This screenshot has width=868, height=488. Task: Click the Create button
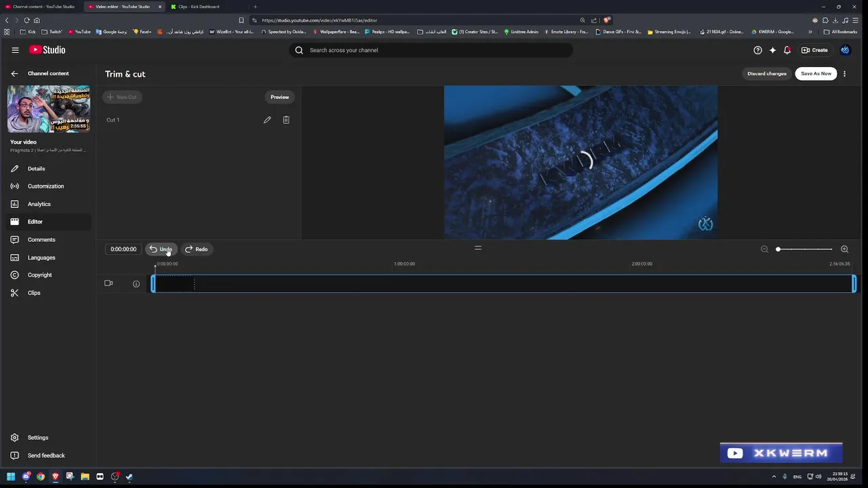point(814,50)
